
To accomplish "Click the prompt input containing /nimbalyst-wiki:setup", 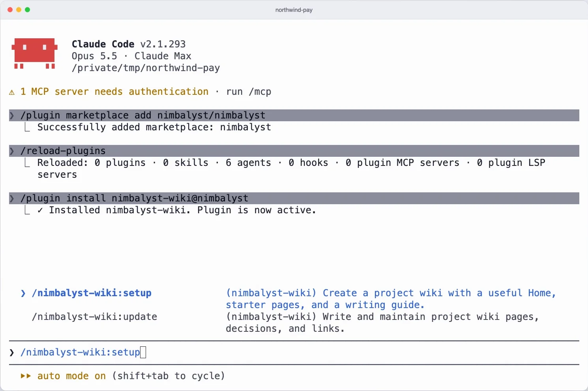I will 294,352.
